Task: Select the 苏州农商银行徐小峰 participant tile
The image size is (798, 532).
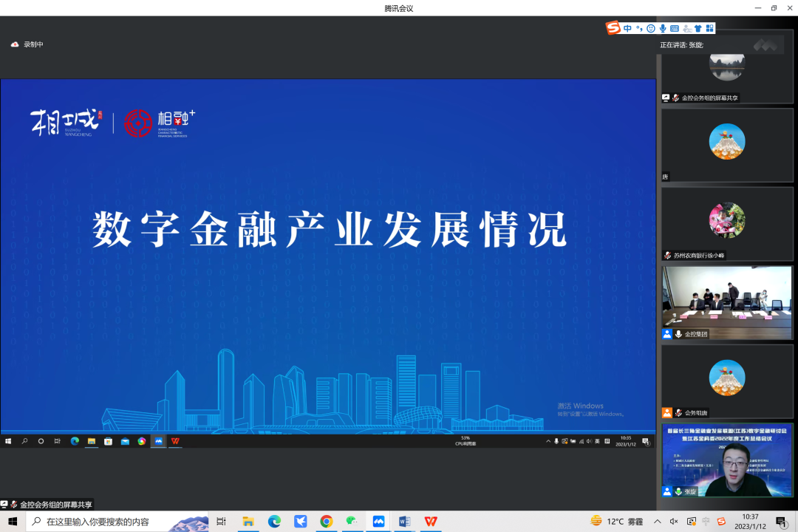Action: (727, 224)
